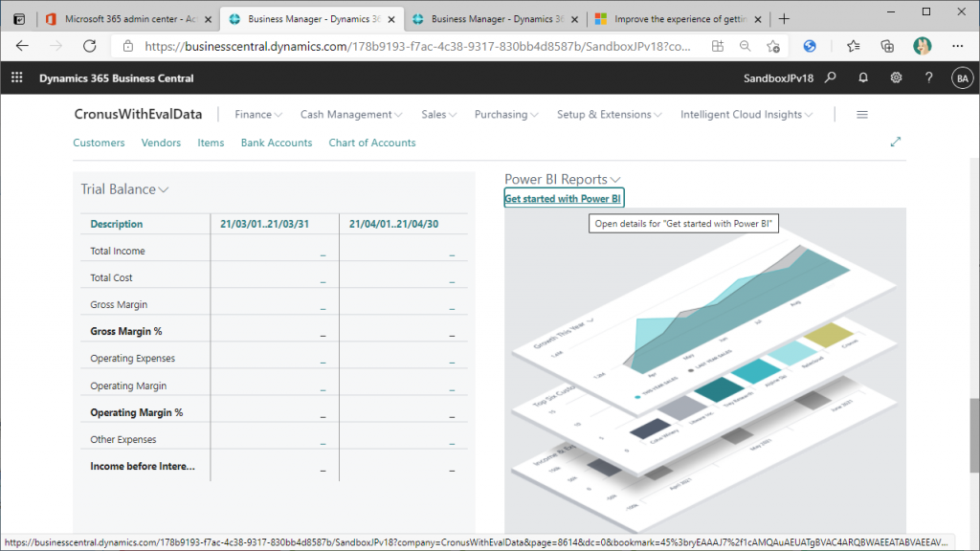Click the 21/03/01..21/03/31 column header
Image resolution: width=980 pixels, height=551 pixels.
pos(264,224)
